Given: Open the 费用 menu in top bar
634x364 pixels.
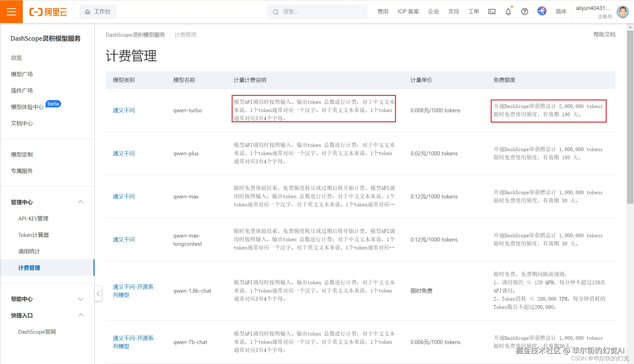Looking at the screenshot, I should point(383,12).
